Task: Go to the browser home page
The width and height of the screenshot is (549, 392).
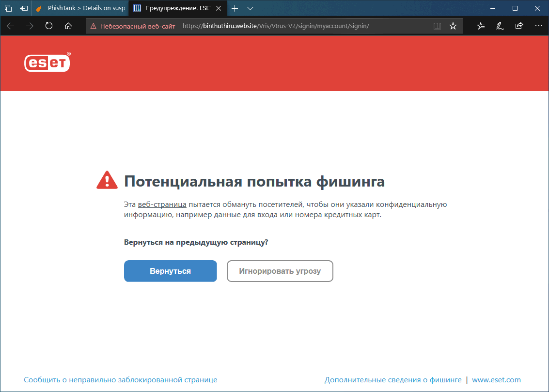Action: 68,26
